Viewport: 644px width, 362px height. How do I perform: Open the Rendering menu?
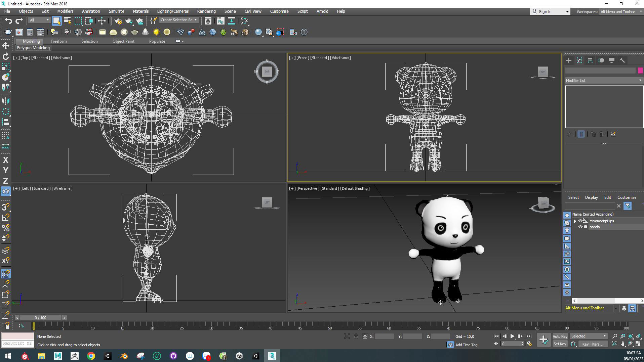click(x=206, y=11)
